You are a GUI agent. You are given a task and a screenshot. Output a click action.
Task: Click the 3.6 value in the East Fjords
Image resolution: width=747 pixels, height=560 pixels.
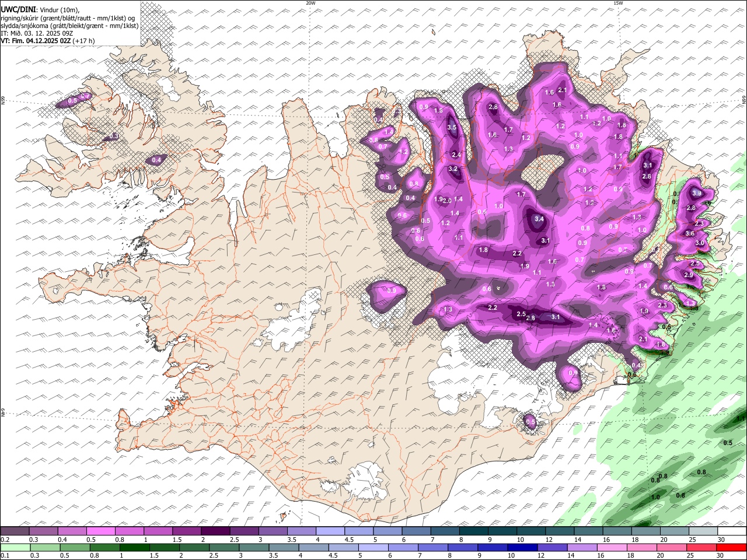tap(689, 233)
